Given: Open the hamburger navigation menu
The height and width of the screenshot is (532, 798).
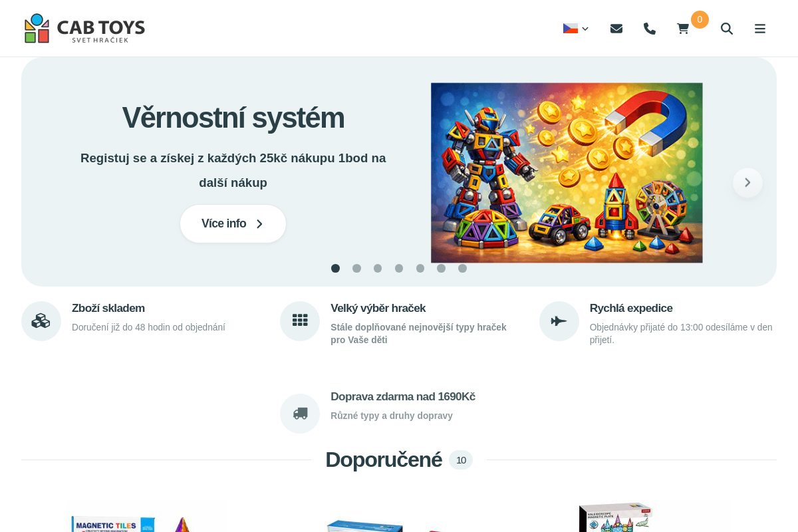Looking at the screenshot, I should [x=759, y=29].
